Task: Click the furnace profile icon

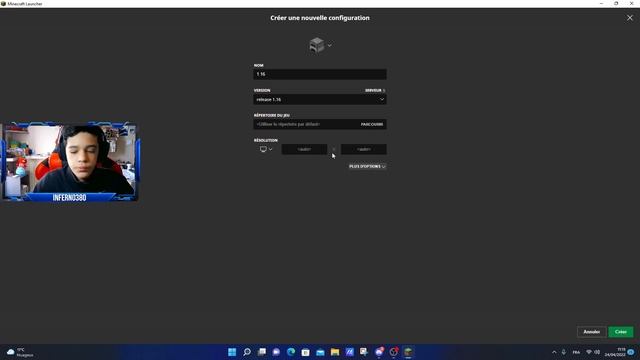Action: 317,45
